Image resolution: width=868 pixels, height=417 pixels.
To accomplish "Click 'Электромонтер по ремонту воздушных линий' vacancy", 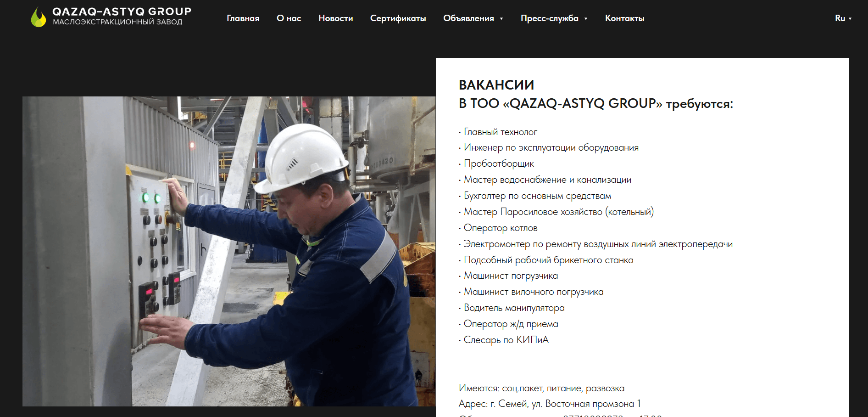I will pyautogui.click(x=595, y=244).
